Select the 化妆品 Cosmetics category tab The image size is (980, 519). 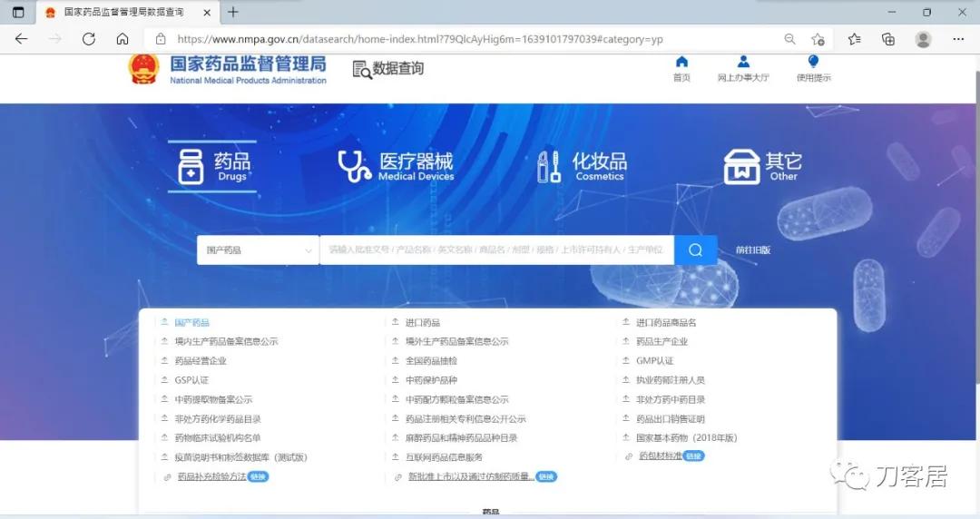[582, 166]
